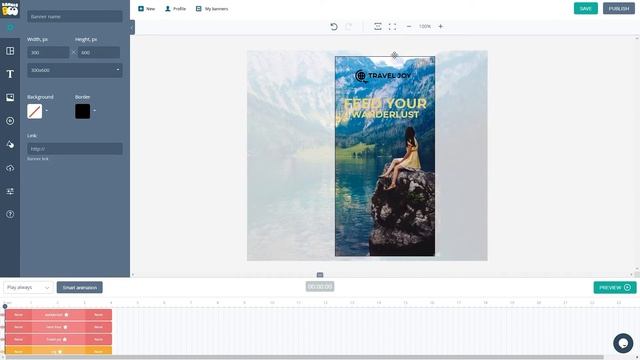Click the fit-to-screen icon in toolbar
Viewport: 640px width, 360px height.
[x=378, y=27]
